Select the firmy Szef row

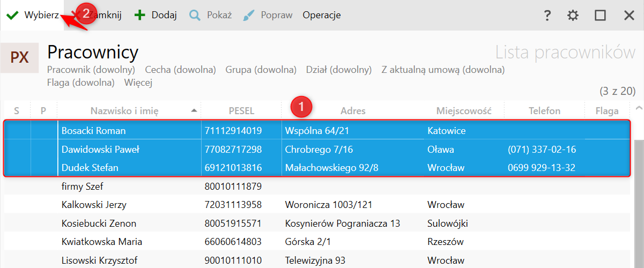[317, 187]
